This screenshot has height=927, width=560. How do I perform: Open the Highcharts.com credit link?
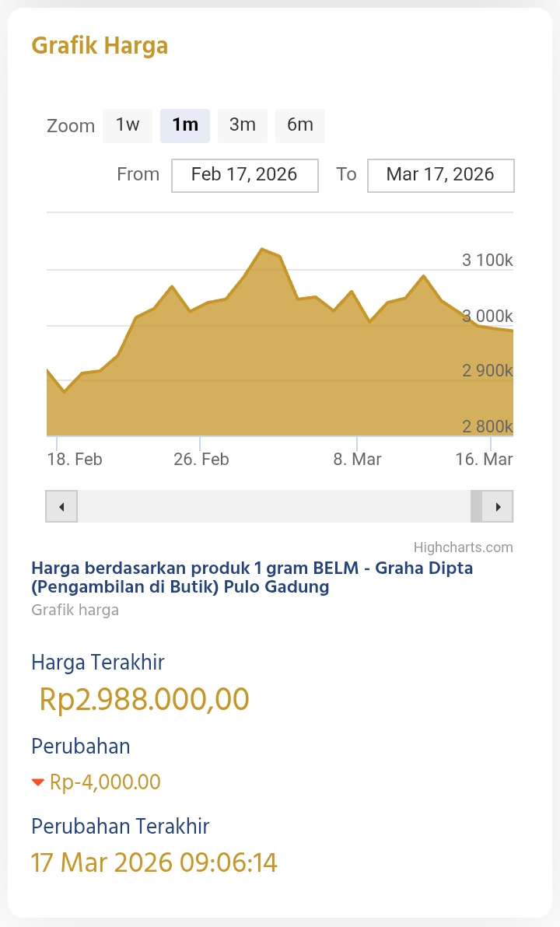pos(464,547)
